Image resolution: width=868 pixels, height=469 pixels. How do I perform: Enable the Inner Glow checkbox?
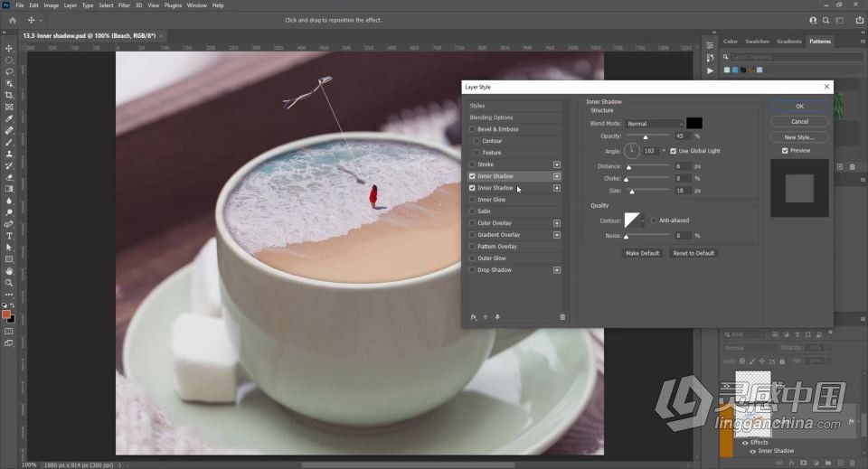pyautogui.click(x=472, y=200)
